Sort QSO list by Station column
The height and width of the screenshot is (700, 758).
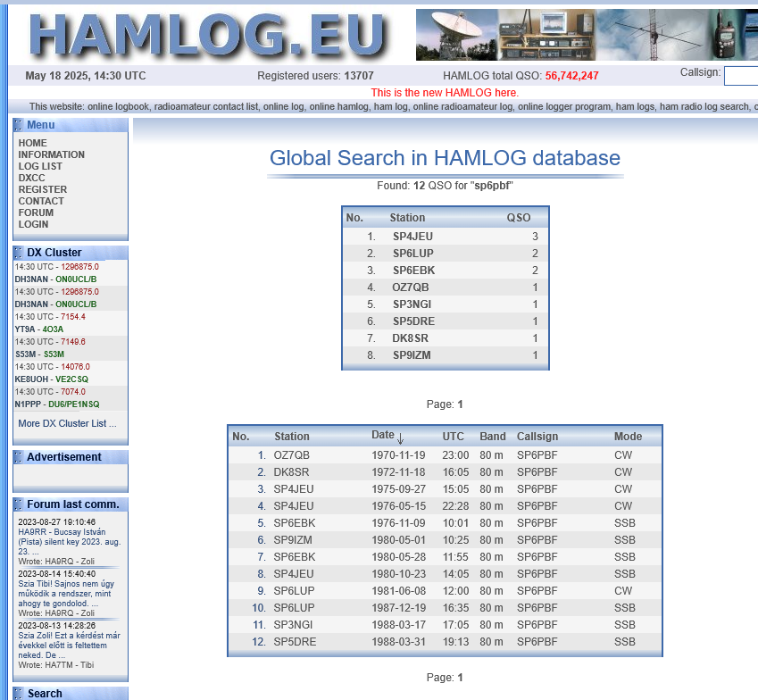(x=292, y=437)
